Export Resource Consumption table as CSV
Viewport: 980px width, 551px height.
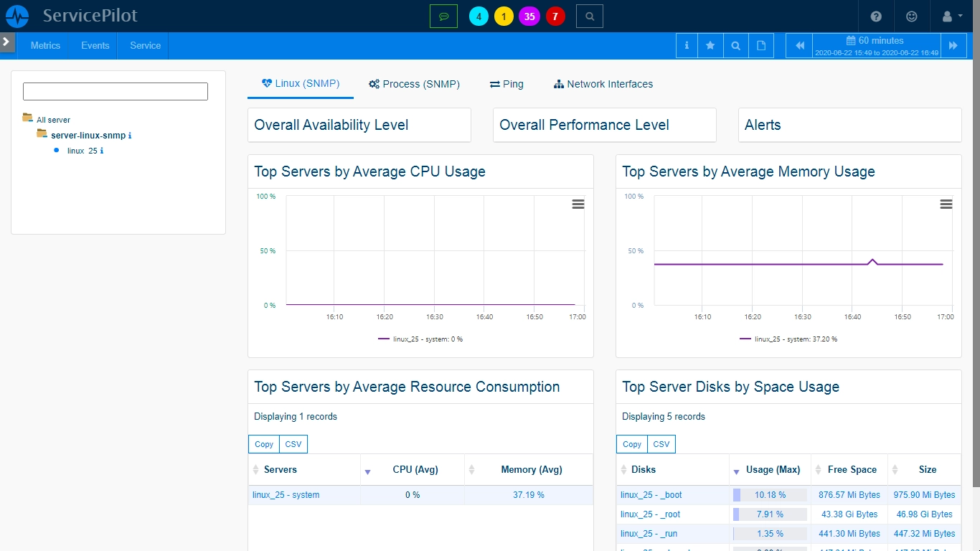(x=293, y=444)
